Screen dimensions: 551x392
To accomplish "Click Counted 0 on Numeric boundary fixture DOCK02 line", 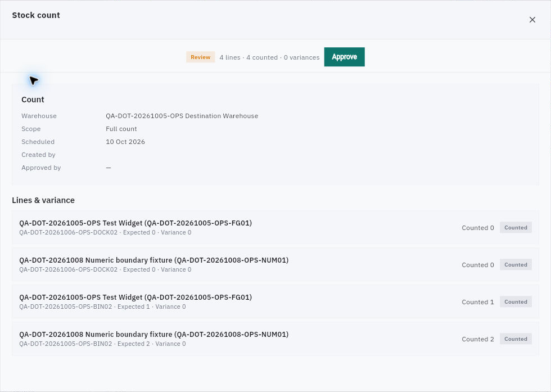I will [477, 265].
